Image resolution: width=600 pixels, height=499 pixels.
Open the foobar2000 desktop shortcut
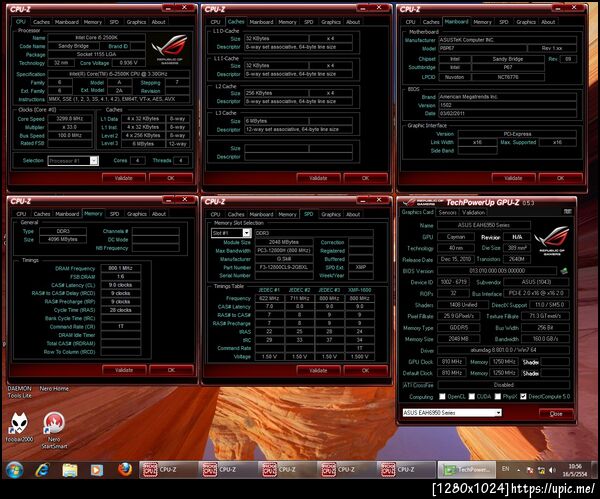click(x=18, y=428)
